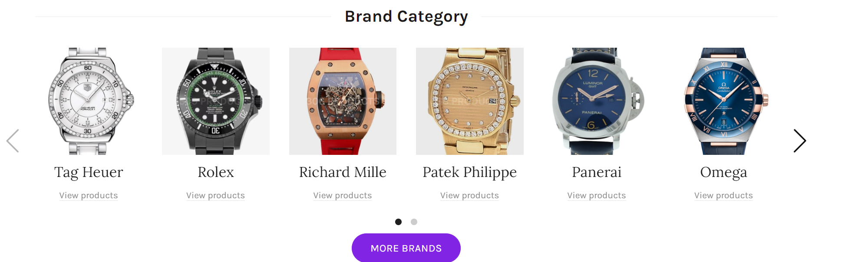The image size is (868, 262).
Task: Open the Richard Mille watch image
Action: tap(343, 101)
